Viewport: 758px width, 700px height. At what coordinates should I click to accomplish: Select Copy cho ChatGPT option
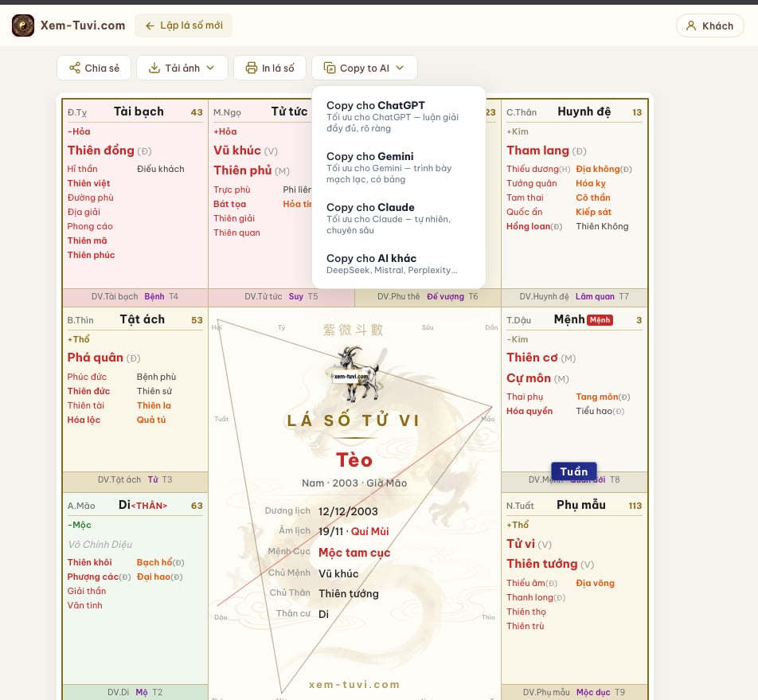[398, 116]
